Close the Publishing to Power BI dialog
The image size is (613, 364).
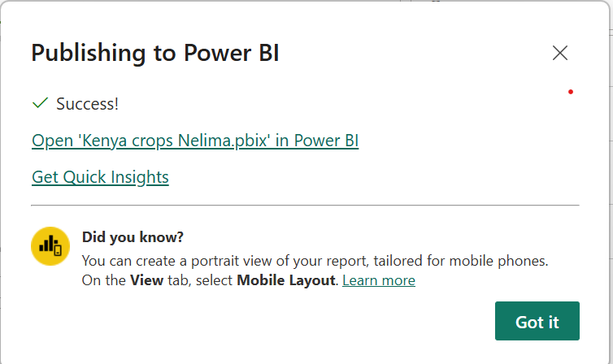[x=559, y=54]
